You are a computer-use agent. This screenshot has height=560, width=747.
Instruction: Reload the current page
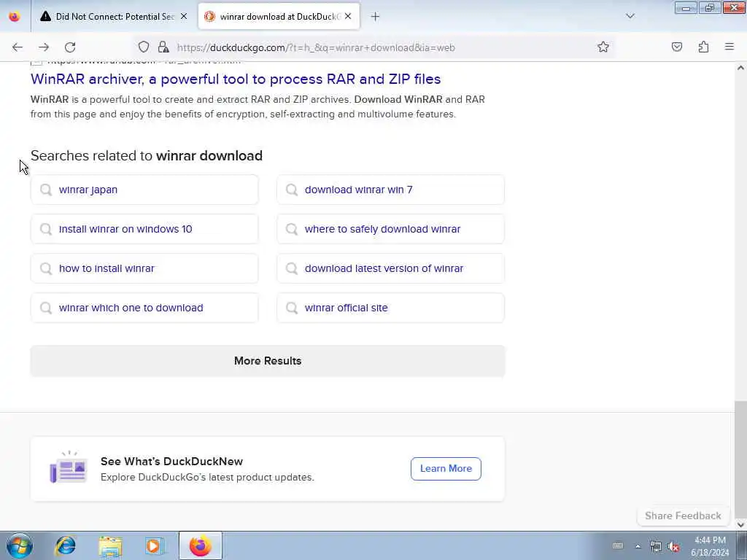coord(70,47)
